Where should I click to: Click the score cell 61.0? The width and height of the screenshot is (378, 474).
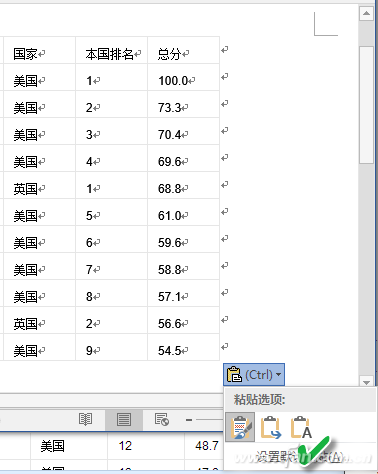pos(184,212)
